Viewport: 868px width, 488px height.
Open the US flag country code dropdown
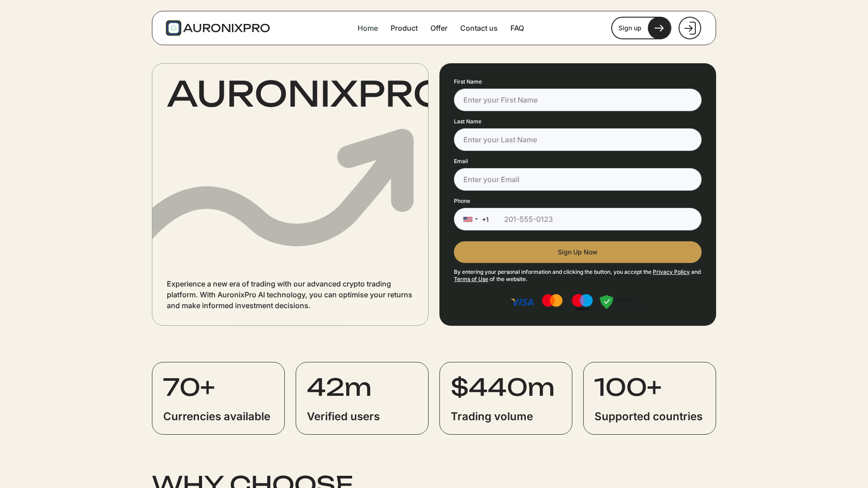click(471, 219)
